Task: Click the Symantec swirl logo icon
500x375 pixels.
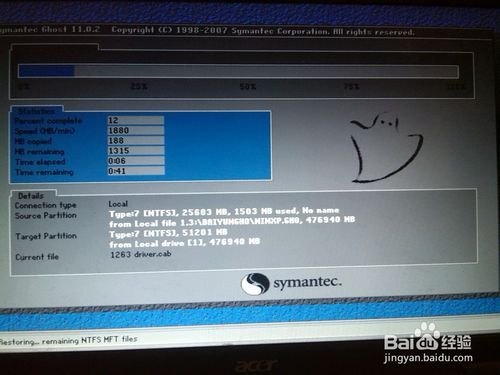Action: pos(255,284)
